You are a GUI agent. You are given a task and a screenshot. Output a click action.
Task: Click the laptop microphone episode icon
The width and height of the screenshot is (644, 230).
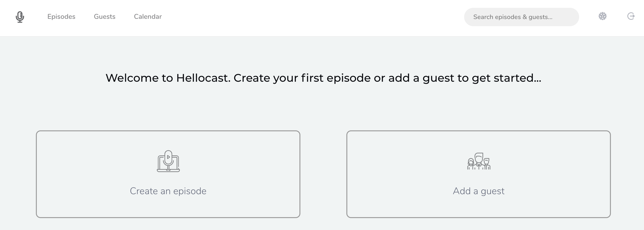point(168,161)
